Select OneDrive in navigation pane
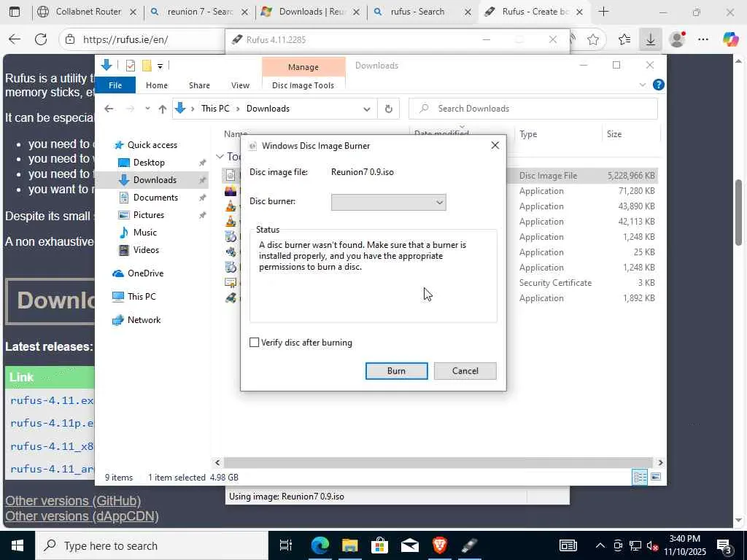The image size is (747, 560). tap(145, 273)
